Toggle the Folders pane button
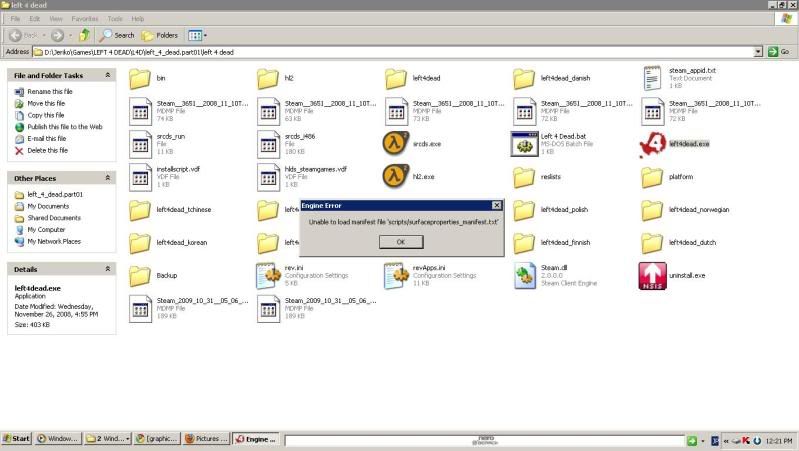 pyautogui.click(x=160, y=35)
